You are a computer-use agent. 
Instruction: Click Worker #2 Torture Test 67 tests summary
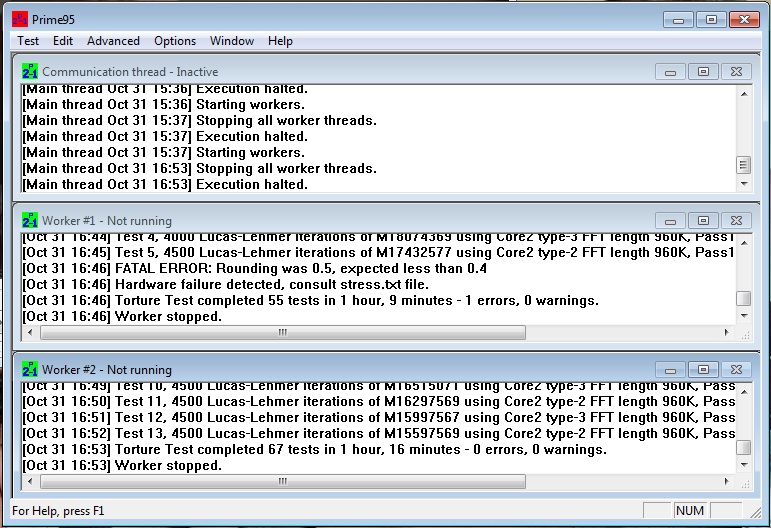[x=314, y=449]
